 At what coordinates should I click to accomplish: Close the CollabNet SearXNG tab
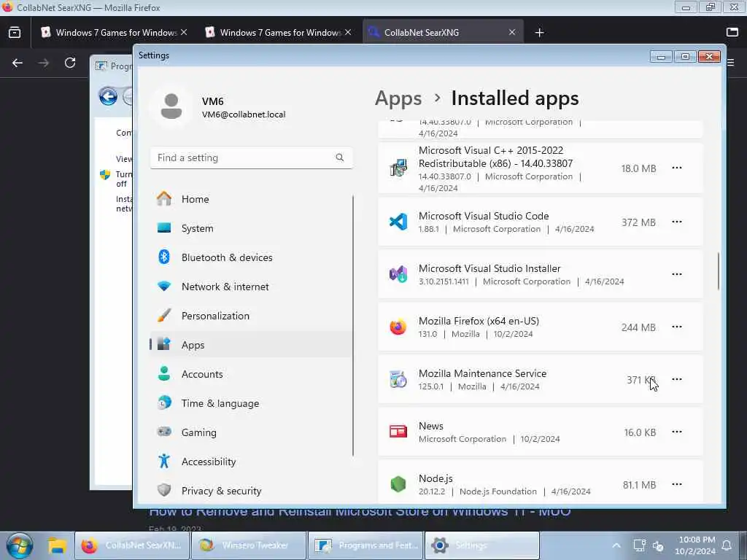pos(512,32)
